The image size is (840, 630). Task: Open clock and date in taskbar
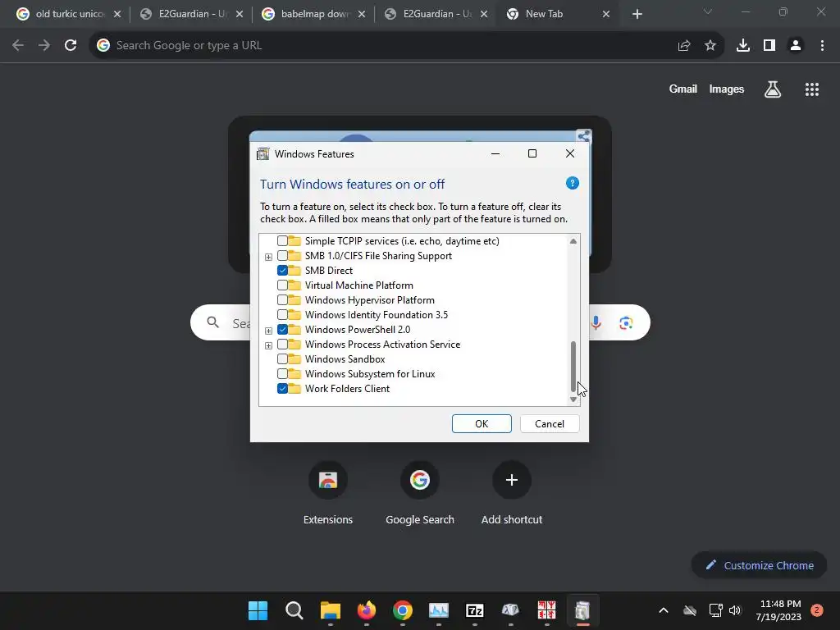778,610
